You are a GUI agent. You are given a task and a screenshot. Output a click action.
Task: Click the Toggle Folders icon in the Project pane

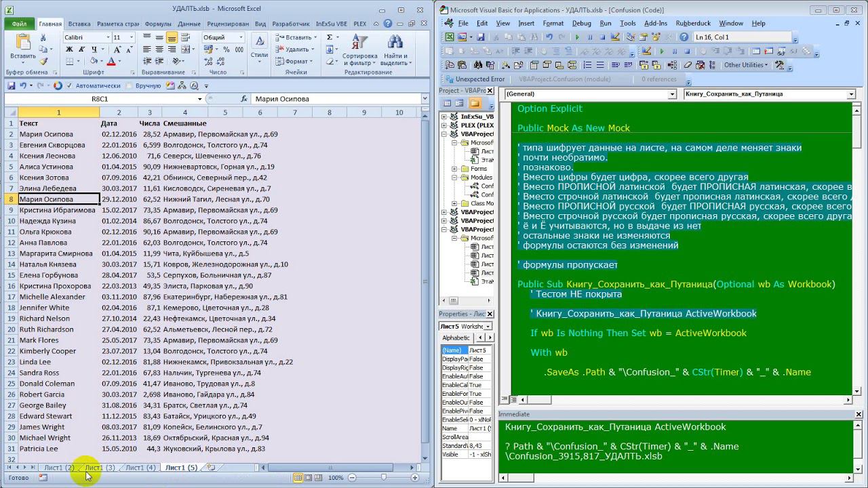coord(475,103)
